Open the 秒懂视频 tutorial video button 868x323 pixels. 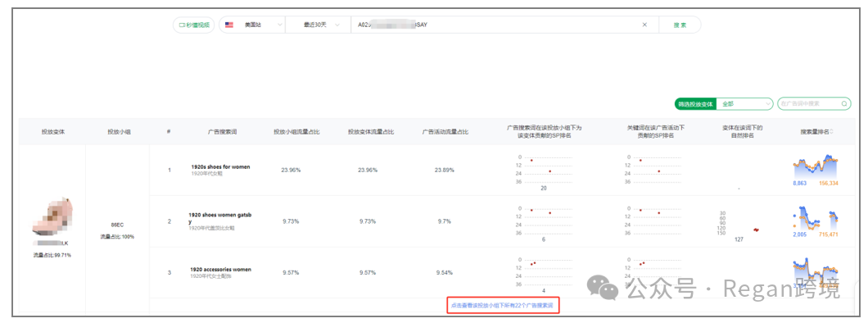[194, 25]
